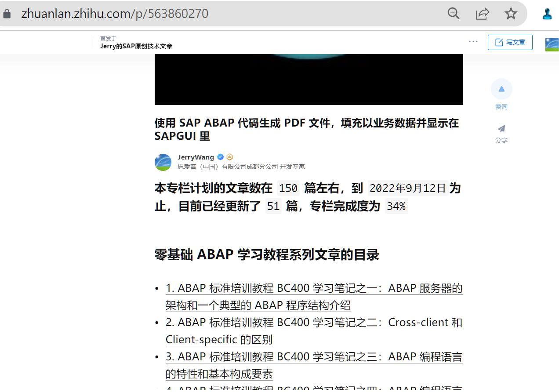Open the three-dot more options menu

tap(473, 42)
